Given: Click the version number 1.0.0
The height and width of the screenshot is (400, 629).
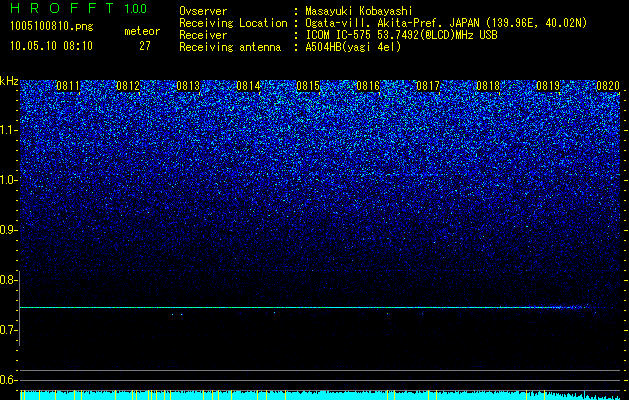Looking at the screenshot, I should click(135, 9).
